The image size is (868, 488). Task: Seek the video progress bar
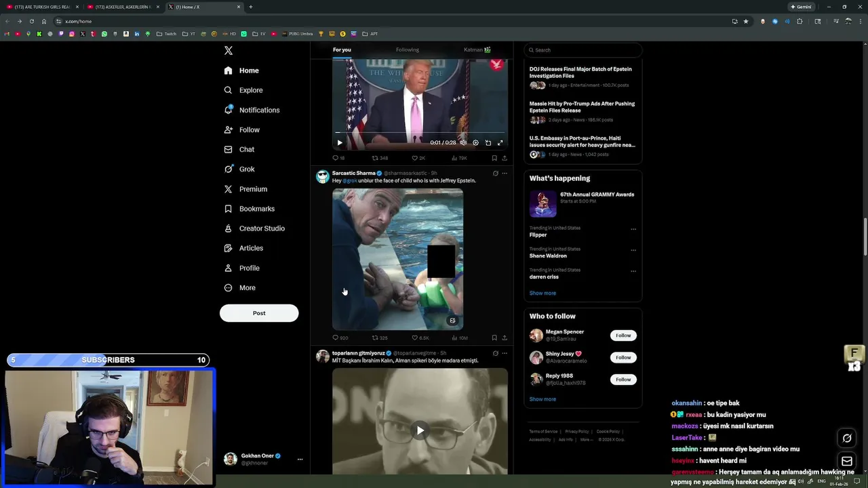[420, 133]
